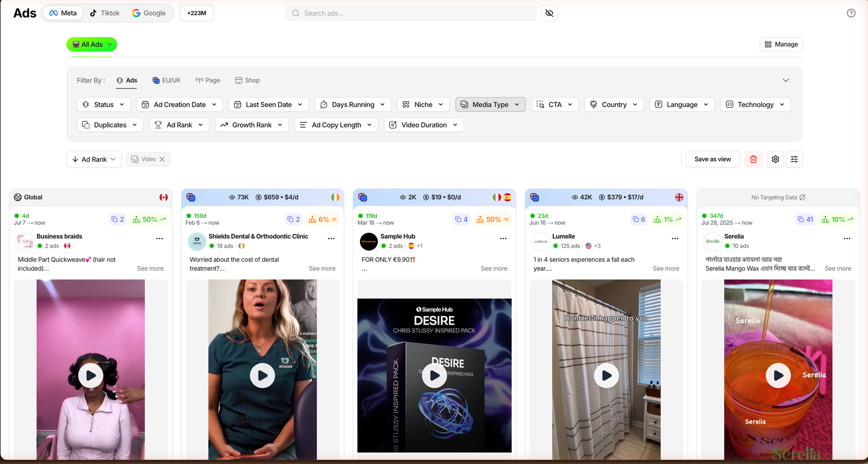
Task: Click duplicates count 41 on Serelia card
Action: [805, 220]
